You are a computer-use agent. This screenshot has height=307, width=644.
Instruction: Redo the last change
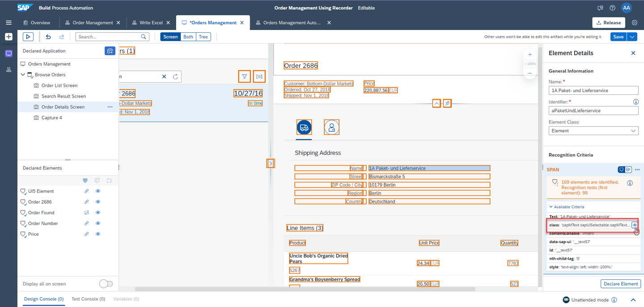click(x=62, y=37)
